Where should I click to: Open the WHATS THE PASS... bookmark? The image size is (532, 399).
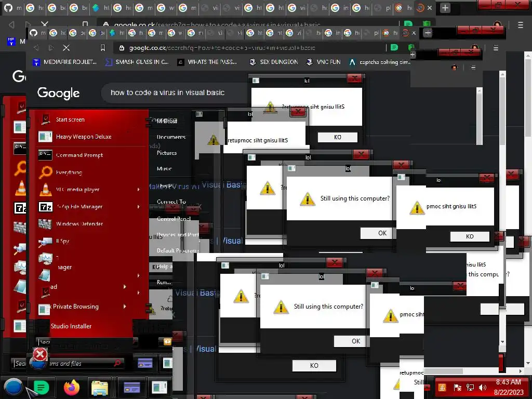pyautogui.click(x=207, y=62)
